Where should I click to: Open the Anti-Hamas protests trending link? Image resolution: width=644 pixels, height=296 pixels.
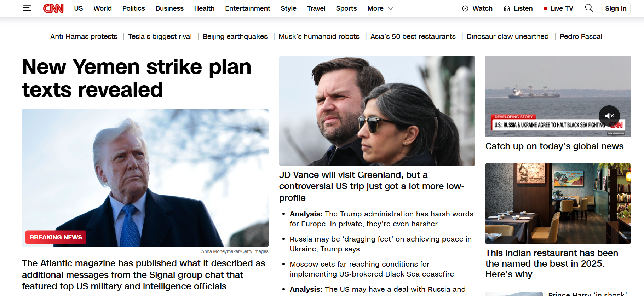tap(84, 36)
